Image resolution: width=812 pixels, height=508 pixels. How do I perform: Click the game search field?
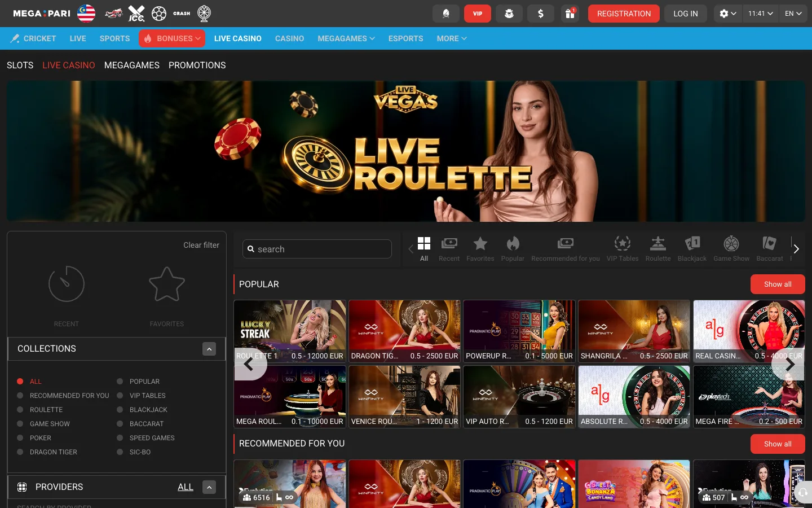click(317, 249)
